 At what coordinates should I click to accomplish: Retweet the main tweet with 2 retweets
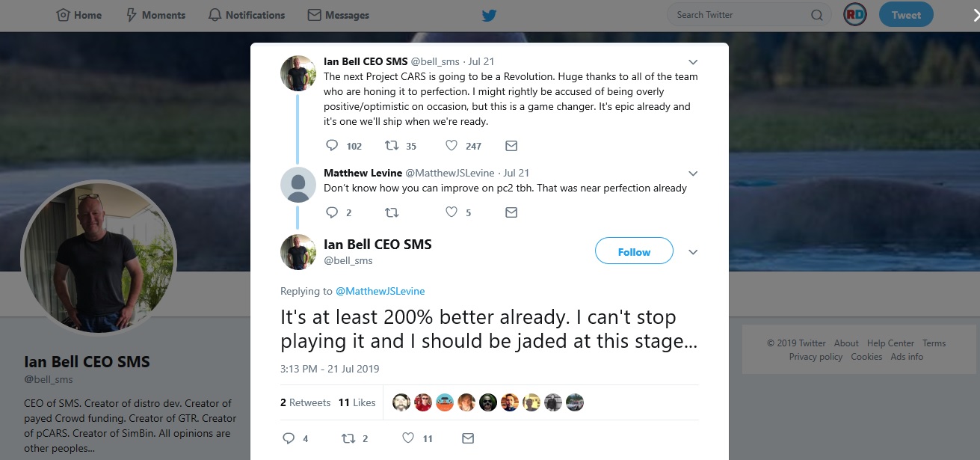[x=348, y=438]
